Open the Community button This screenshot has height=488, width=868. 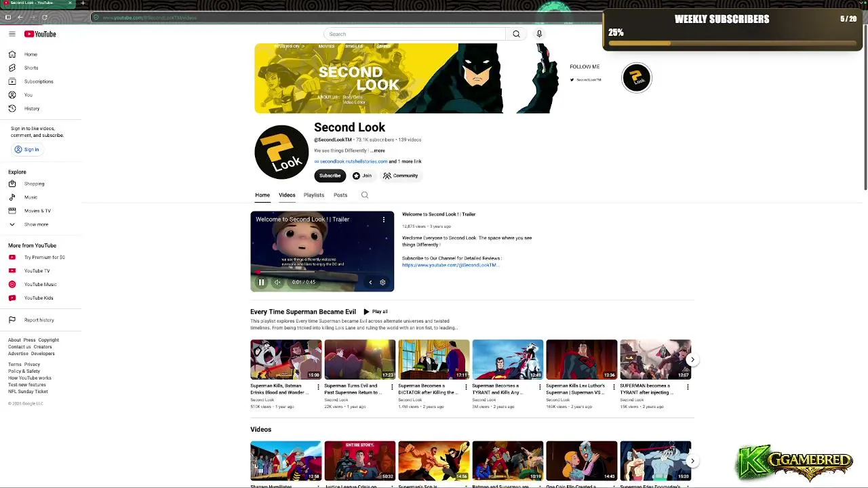[x=400, y=176]
